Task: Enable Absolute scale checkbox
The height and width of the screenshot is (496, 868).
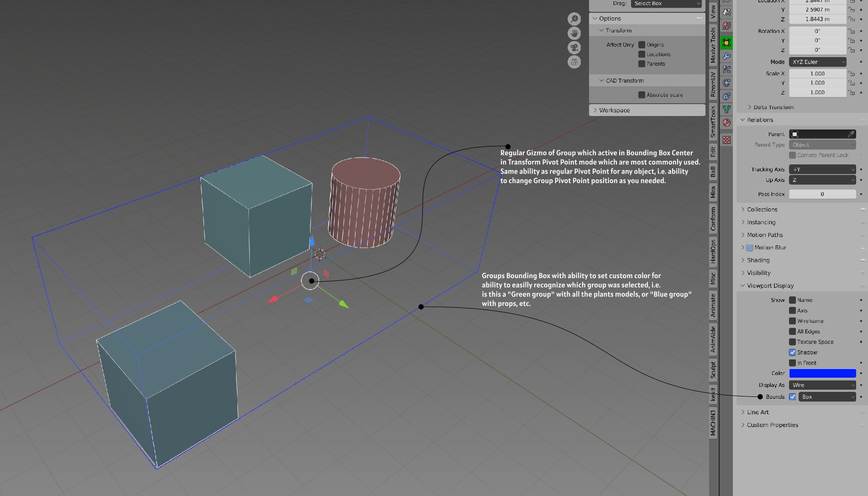Action: (642, 95)
